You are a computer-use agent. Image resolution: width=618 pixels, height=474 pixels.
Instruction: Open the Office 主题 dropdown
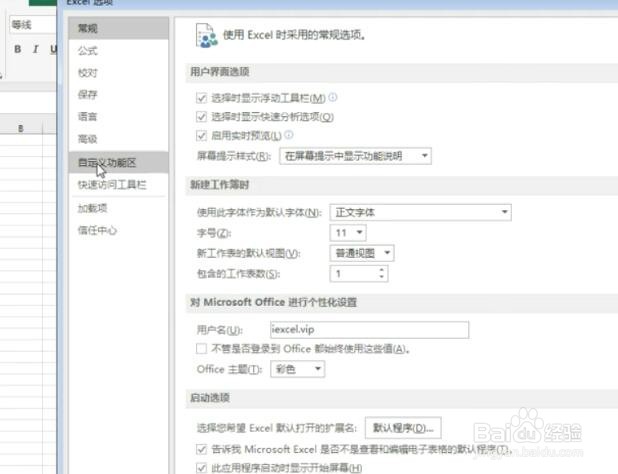click(x=298, y=369)
